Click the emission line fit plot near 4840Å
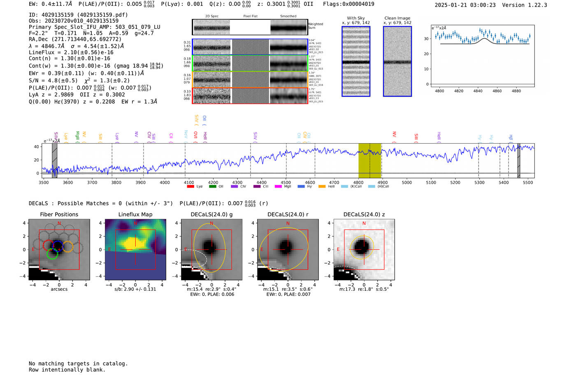 [x=483, y=56]
